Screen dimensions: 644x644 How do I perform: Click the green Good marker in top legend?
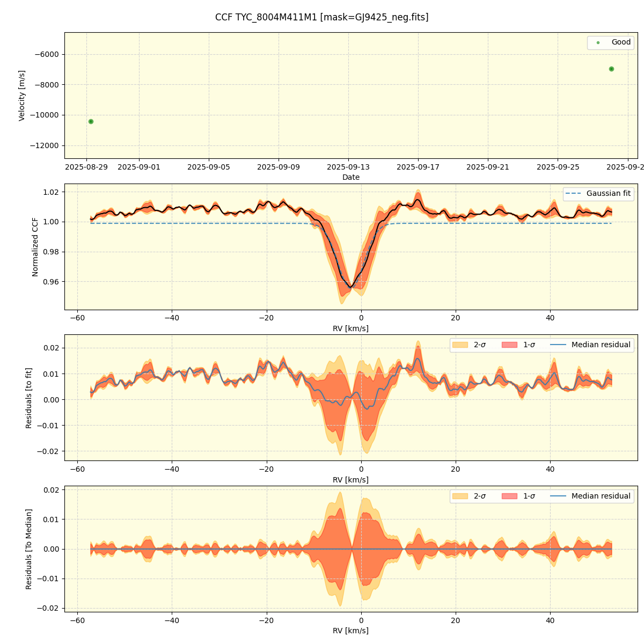click(x=598, y=43)
